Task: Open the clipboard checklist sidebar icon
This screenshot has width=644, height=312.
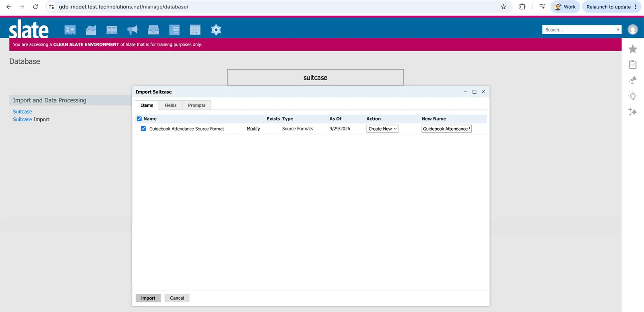Action: click(633, 64)
